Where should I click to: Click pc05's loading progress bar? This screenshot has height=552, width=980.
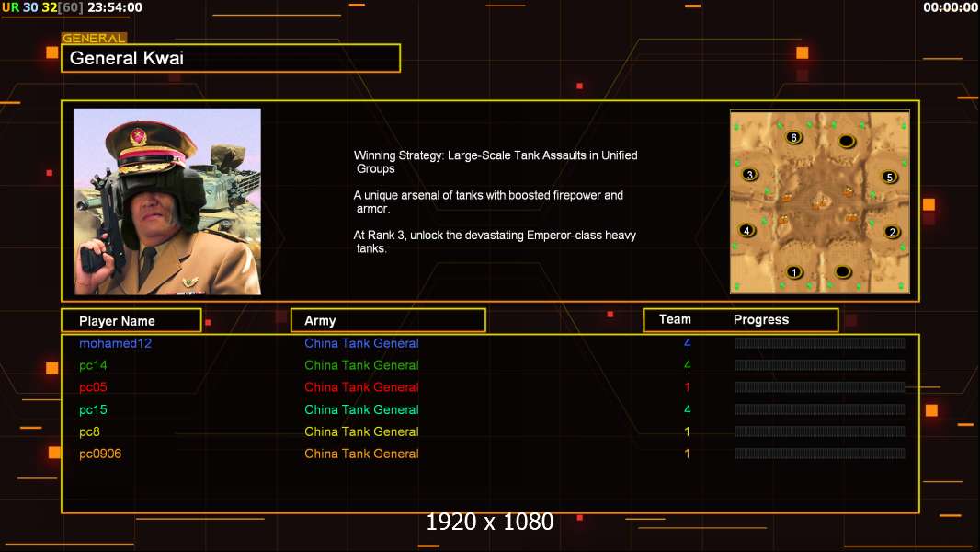point(820,387)
